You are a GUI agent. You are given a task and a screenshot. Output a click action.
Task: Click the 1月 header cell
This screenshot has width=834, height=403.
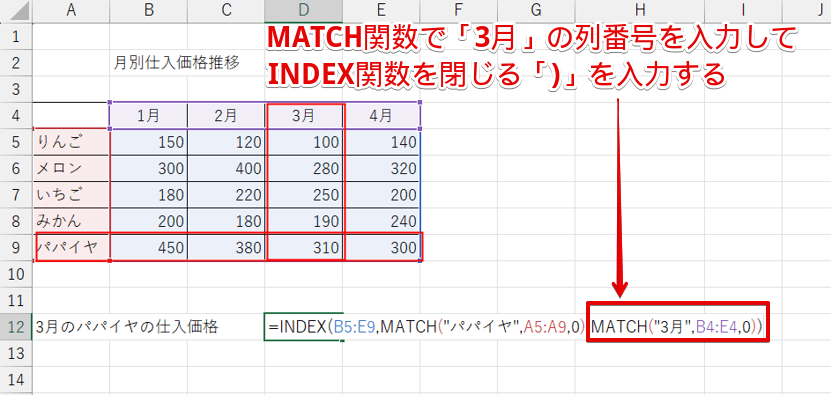(148, 115)
